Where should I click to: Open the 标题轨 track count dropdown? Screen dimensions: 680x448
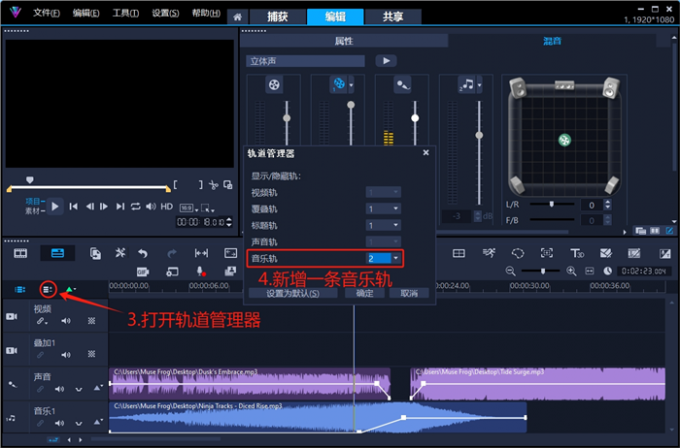coord(396,226)
